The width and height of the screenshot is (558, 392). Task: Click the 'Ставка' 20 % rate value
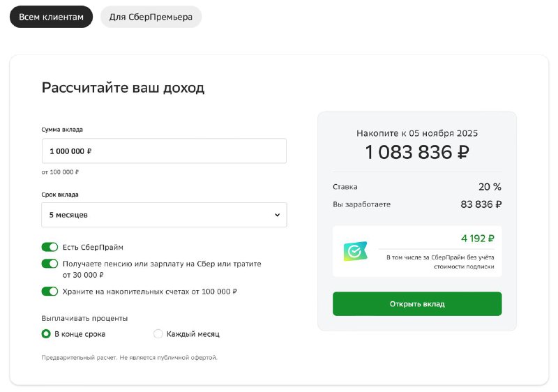490,187
